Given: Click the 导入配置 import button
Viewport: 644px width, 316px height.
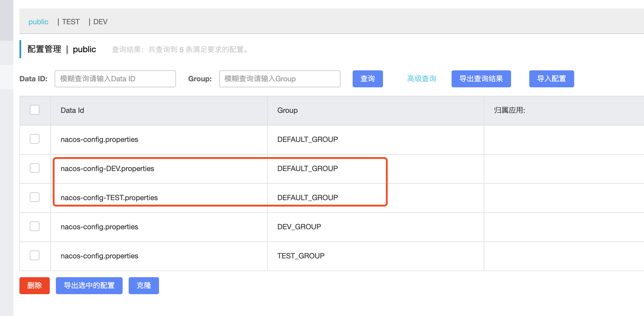Looking at the screenshot, I should click(551, 79).
